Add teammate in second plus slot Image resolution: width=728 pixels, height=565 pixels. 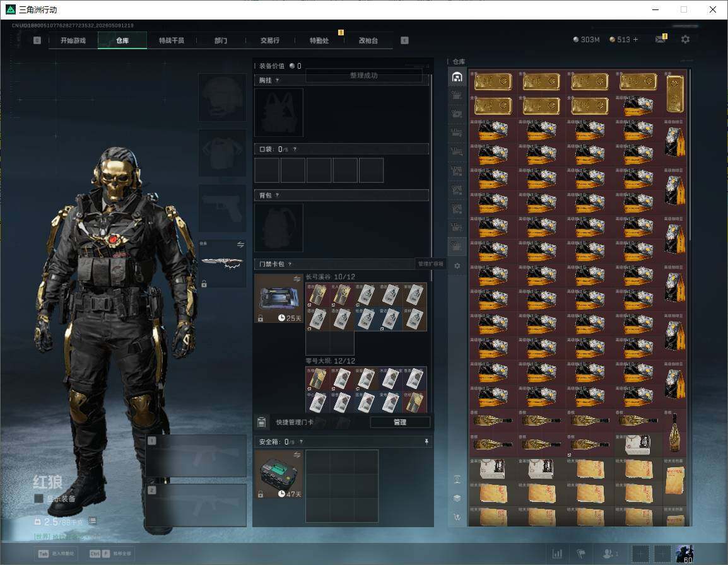click(x=662, y=554)
